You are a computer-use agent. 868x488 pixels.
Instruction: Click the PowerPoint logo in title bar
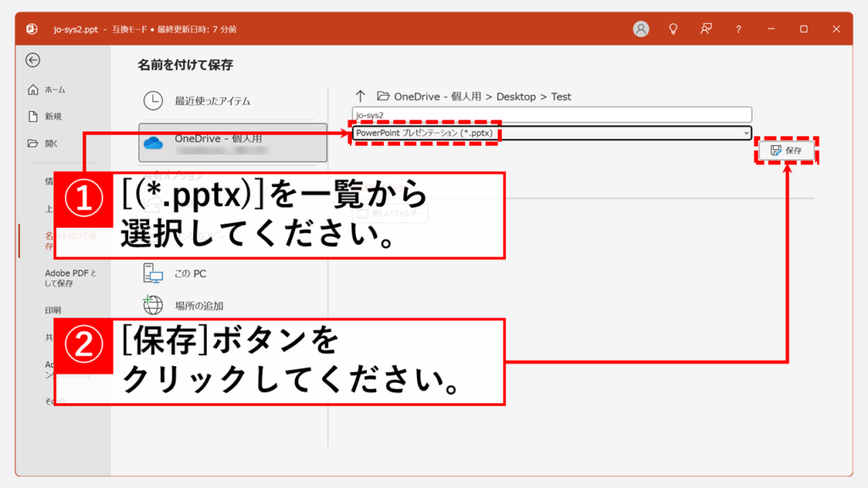31,29
